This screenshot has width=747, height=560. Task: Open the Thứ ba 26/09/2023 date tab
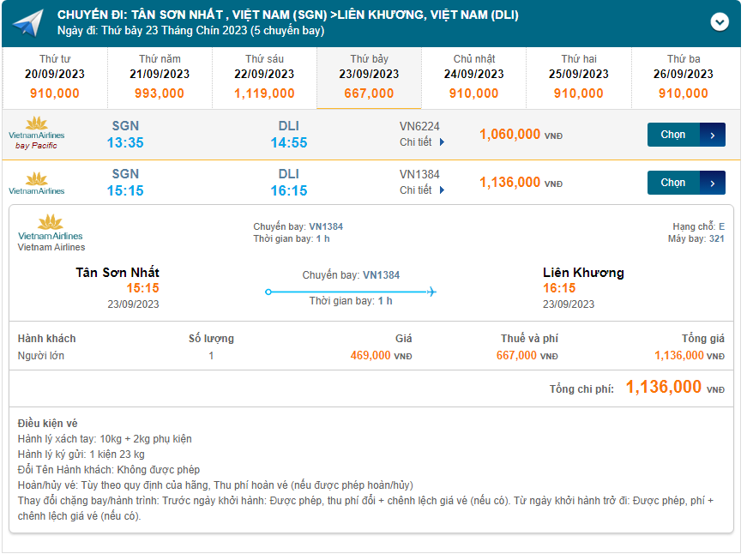(684, 77)
